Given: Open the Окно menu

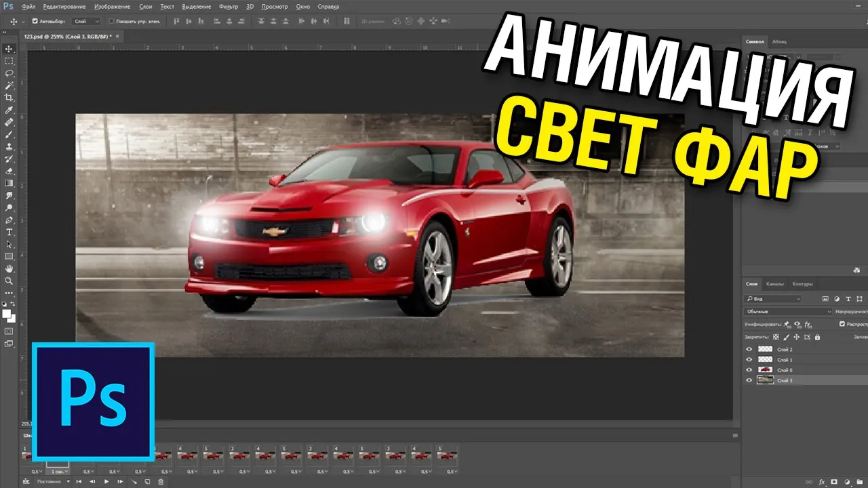Looking at the screenshot, I should click(x=303, y=6).
